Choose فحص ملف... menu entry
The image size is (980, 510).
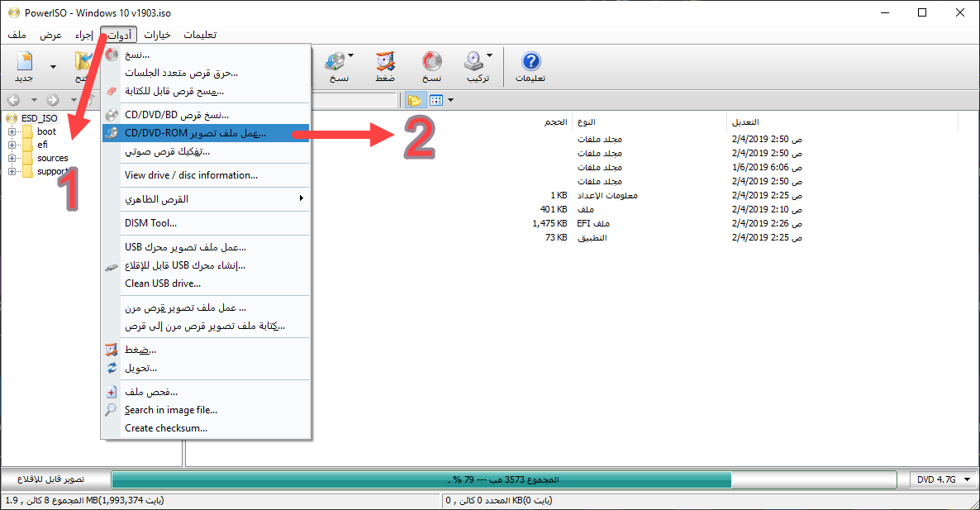(x=207, y=392)
